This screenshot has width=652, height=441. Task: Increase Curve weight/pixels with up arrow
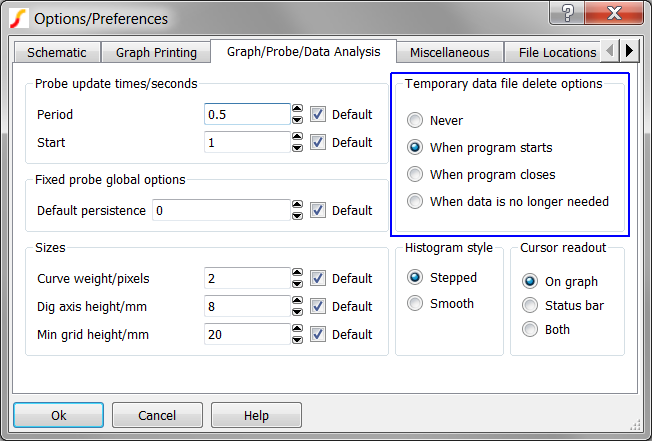(297, 273)
